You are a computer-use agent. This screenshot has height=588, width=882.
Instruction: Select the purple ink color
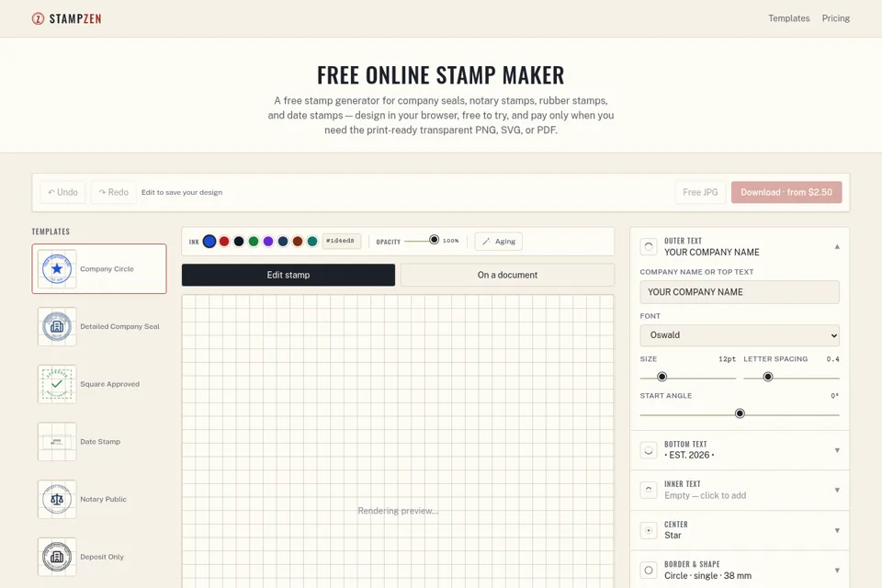click(x=268, y=242)
